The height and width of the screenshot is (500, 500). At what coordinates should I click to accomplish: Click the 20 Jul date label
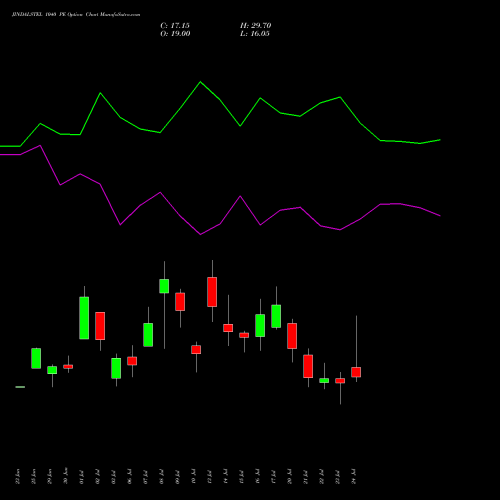289,476
